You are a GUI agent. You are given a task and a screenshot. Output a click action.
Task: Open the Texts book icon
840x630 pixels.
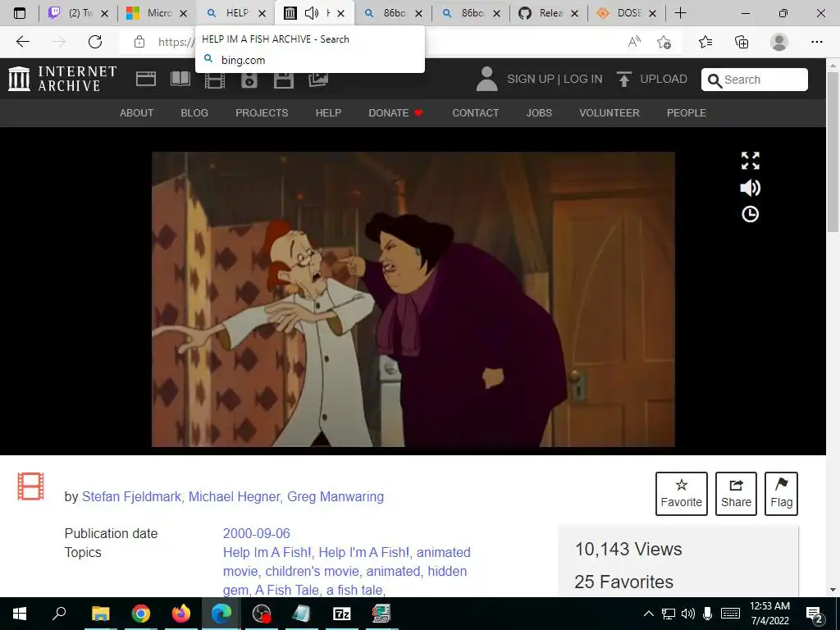coord(180,80)
